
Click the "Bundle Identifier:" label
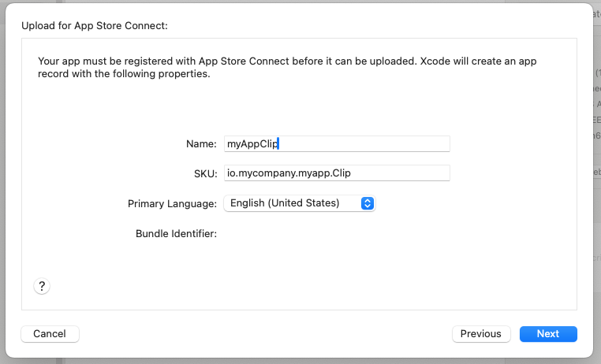pyautogui.click(x=176, y=233)
